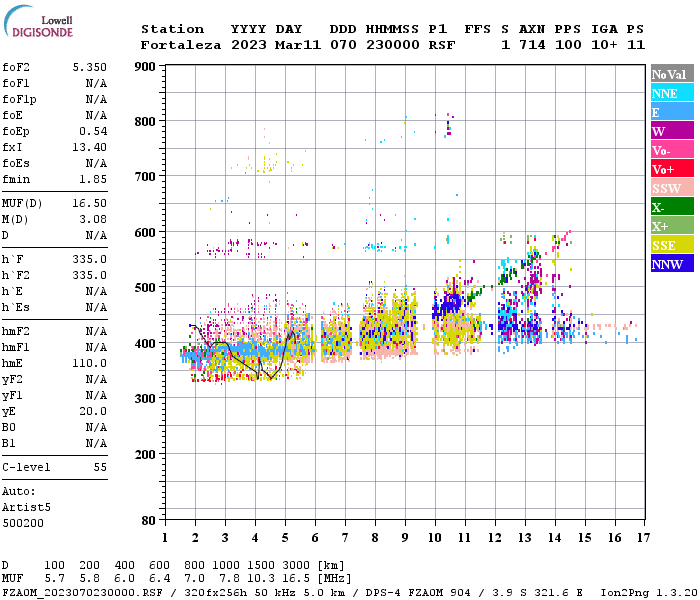Select the NNE cyan legend swatch
700x600 pixels.
(x=672, y=93)
